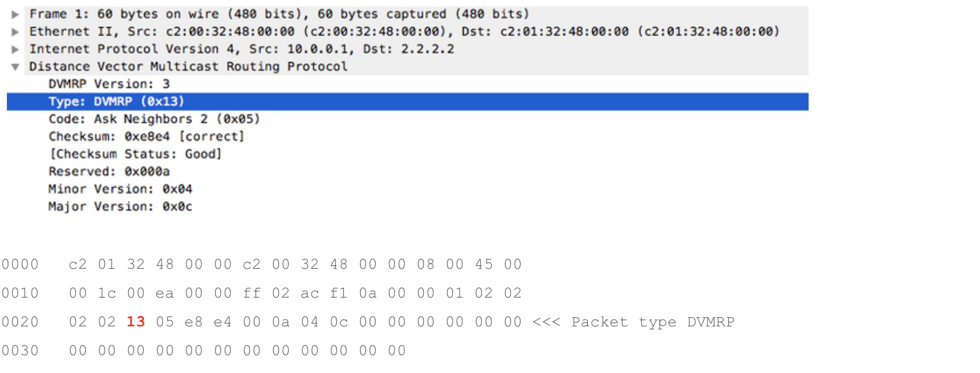Select the Minor Version: 0x04 field
This screenshot has width=980, height=373.
click(120, 189)
